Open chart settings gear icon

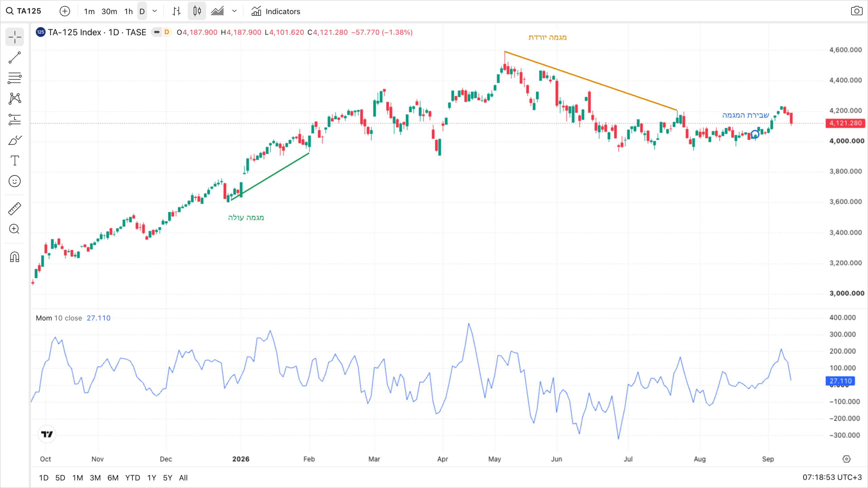[847, 459]
